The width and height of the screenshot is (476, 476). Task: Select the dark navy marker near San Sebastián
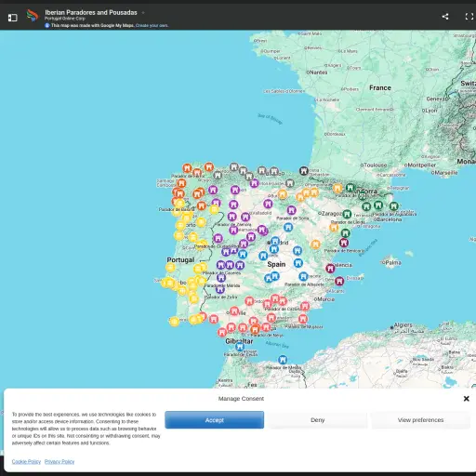click(x=304, y=171)
